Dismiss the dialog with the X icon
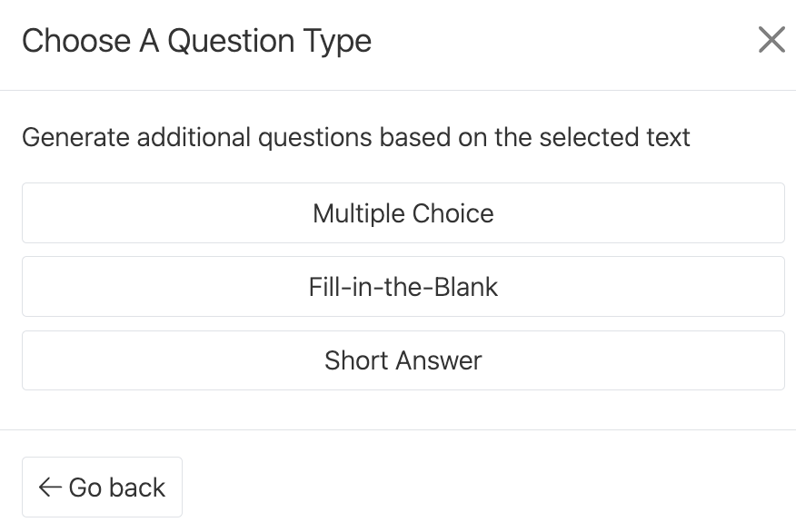This screenshot has width=796, height=532. tap(771, 41)
